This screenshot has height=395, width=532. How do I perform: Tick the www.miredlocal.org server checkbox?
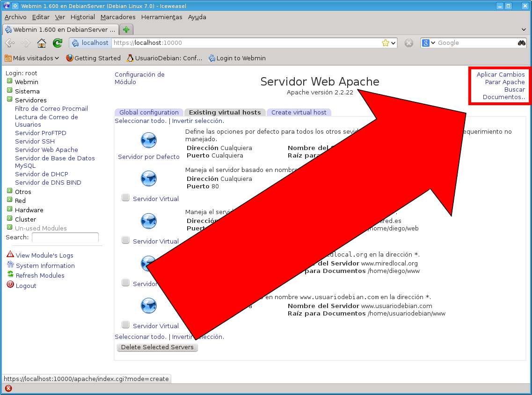[x=125, y=282]
